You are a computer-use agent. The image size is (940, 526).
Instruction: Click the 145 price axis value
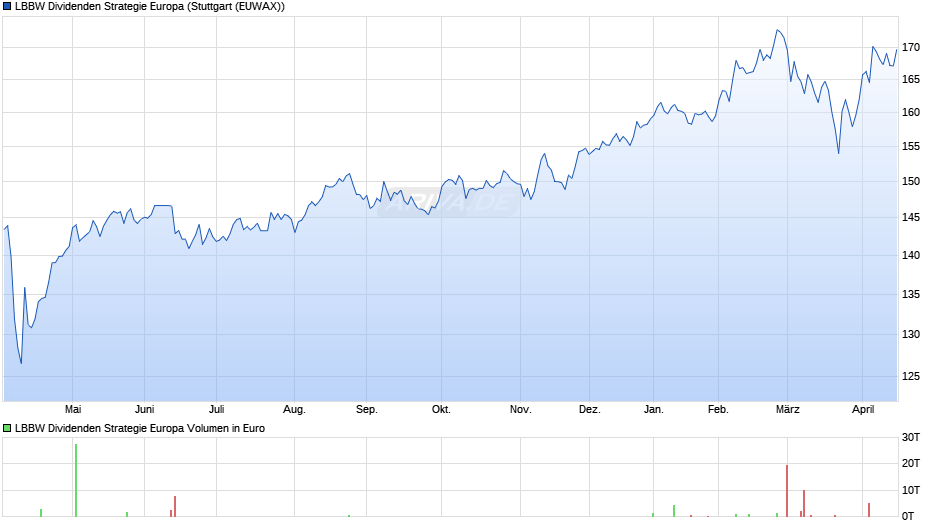[x=911, y=217]
